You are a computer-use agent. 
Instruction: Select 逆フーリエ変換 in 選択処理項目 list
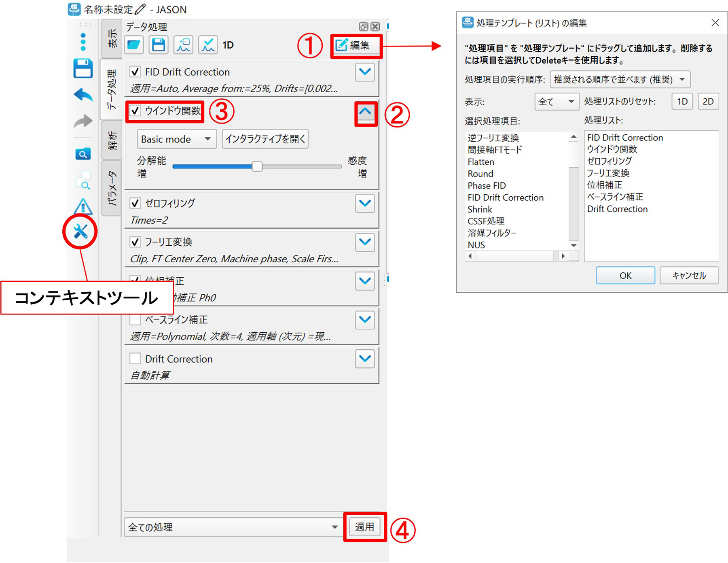click(x=493, y=138)
